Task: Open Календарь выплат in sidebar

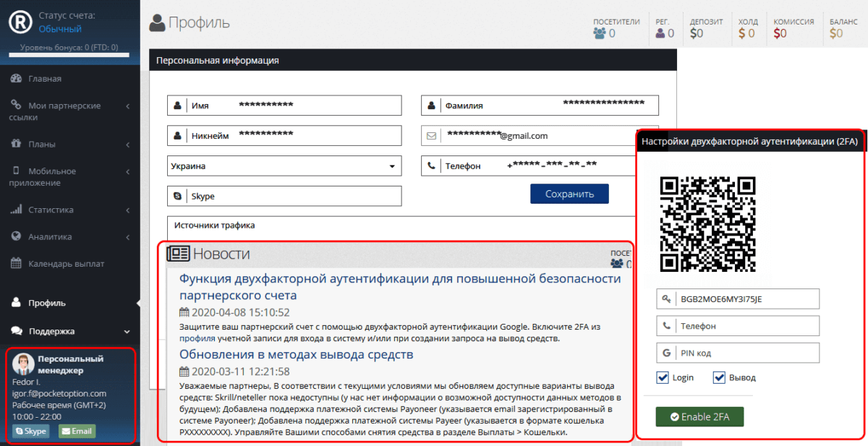Action: tap(66, 263)
